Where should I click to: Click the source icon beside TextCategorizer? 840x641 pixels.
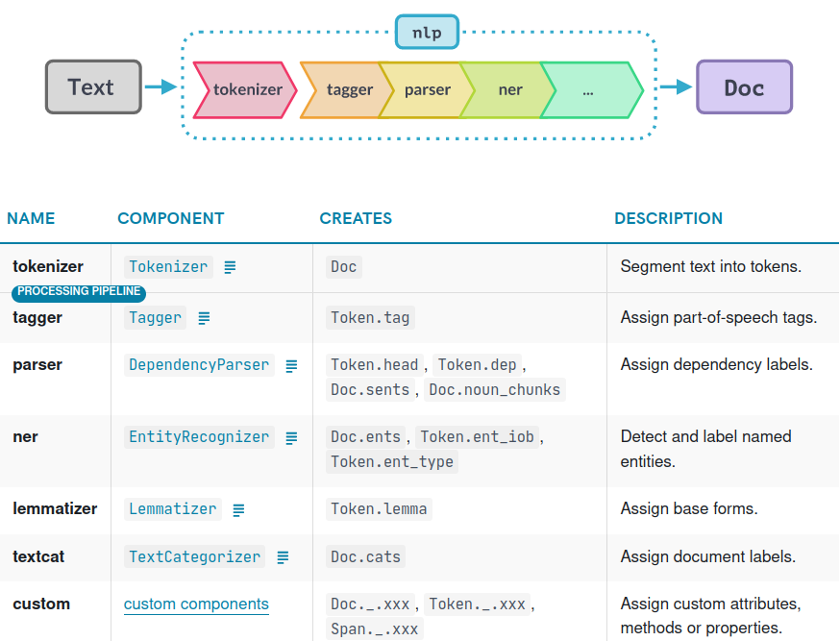[283, 557]
